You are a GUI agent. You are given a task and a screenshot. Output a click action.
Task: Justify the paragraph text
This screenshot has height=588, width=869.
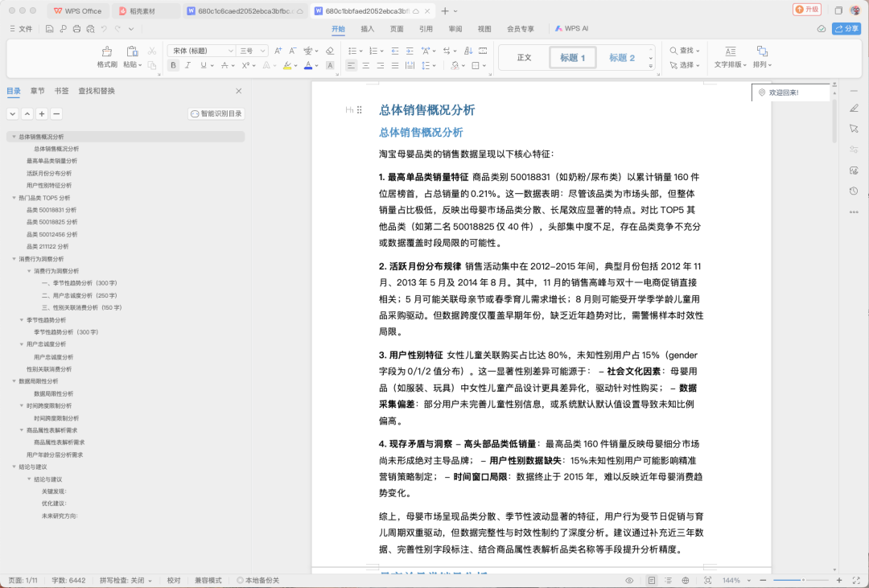coord(395,65)
